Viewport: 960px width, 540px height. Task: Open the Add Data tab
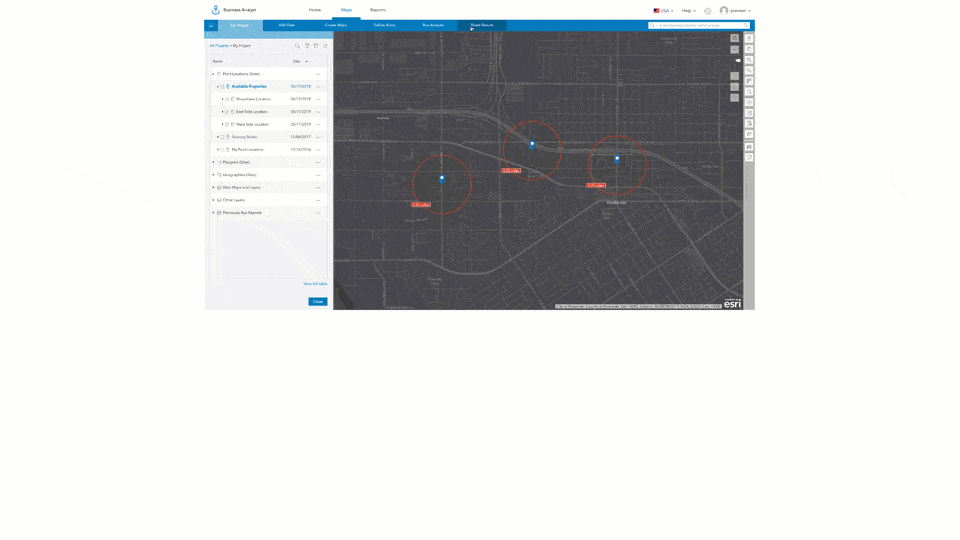(287, 26)
